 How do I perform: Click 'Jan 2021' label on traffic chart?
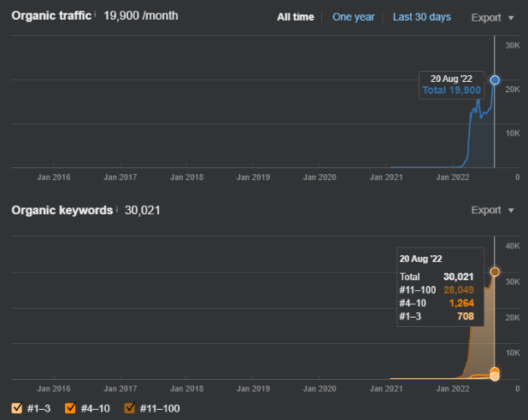386,178
